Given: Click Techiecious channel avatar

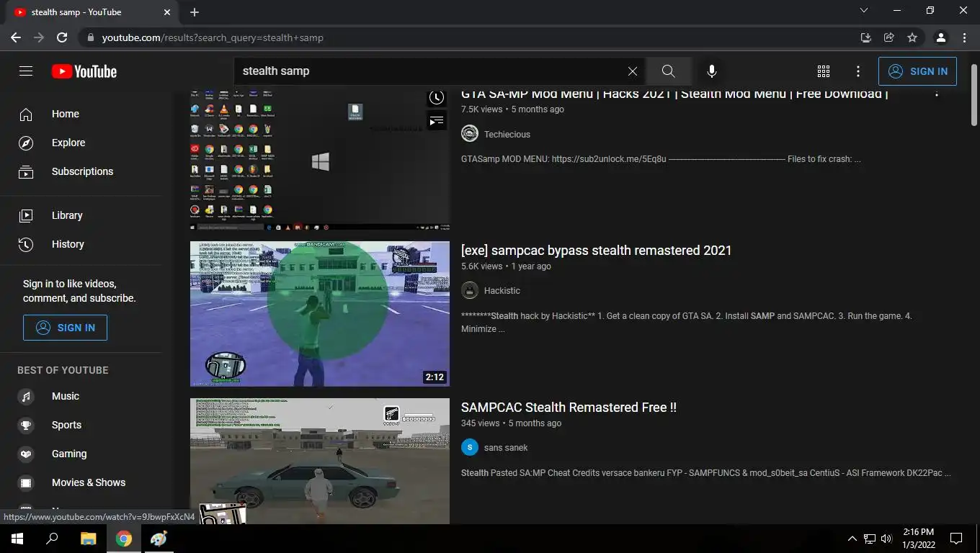Looking at the screenshot, I should coord(470,134).
